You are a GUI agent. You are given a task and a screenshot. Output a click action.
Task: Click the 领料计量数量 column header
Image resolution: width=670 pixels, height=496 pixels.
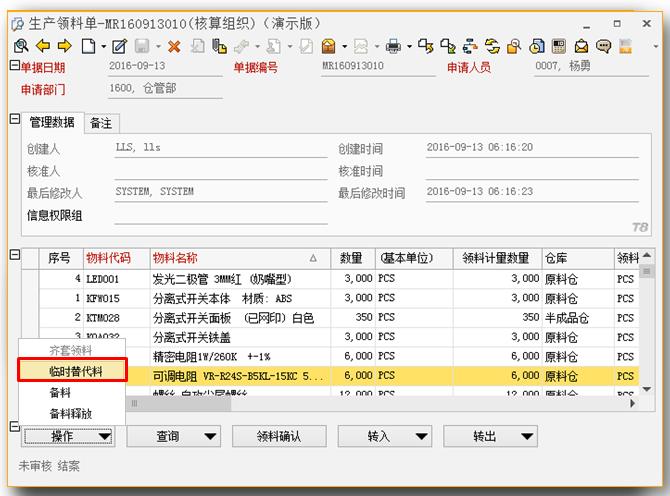(496, 258)
